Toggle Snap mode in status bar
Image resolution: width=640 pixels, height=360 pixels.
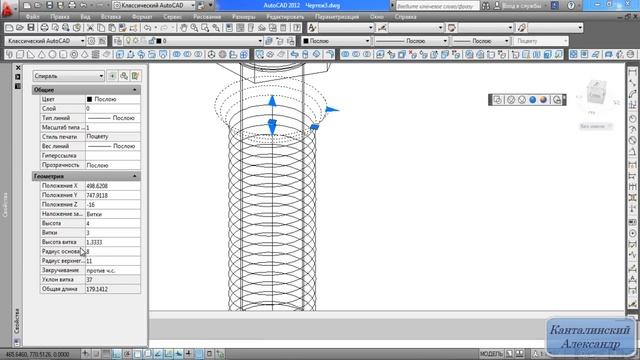click(96, 353)
